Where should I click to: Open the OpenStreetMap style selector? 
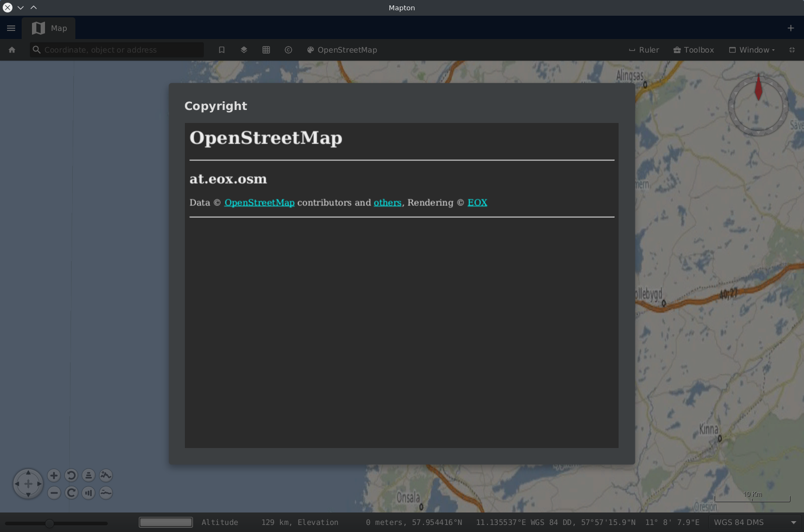(342, 50)
